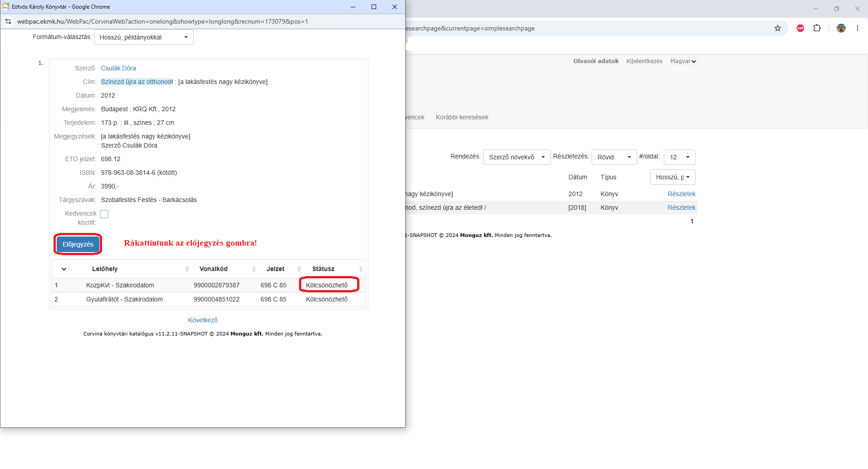868x469 pixels.
Task: Click the Dátum column header in background
Action: point(578,177)
